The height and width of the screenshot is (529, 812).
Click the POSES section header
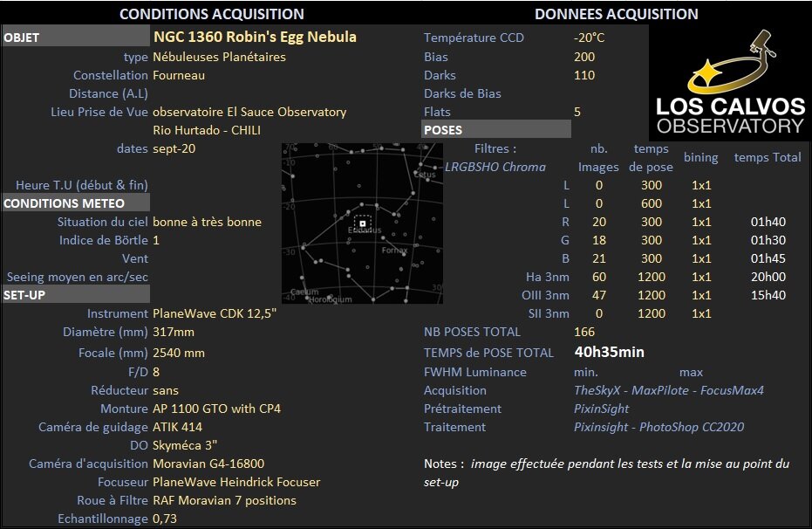pyautogui.click(x=496, y=129)
